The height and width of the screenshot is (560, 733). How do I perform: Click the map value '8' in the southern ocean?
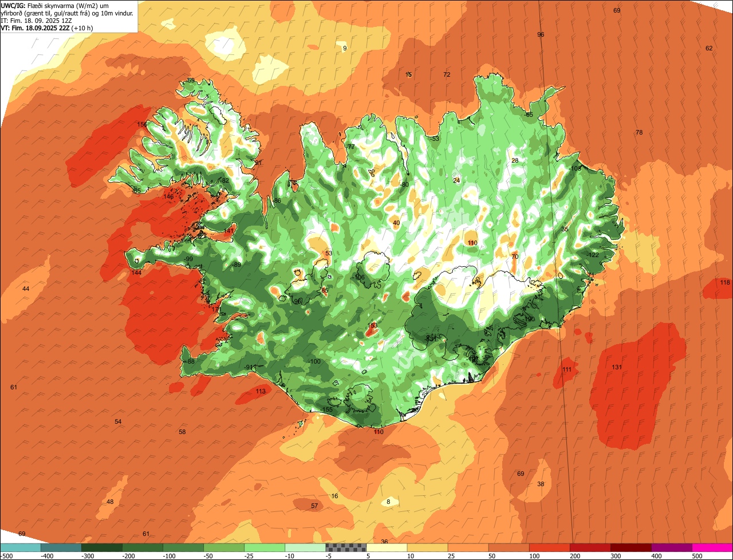coord(388,502)
